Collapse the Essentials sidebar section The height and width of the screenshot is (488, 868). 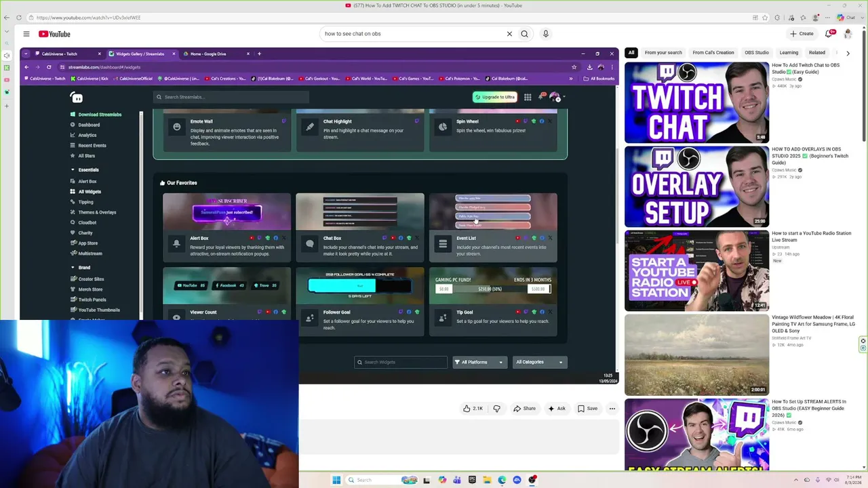(x=73, y=169)
